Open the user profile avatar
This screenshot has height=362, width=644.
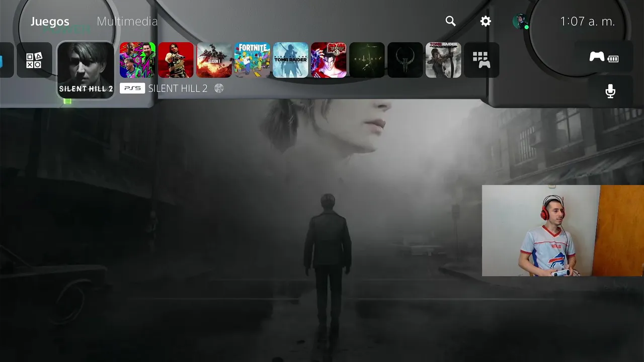click(x=520, y=21)
